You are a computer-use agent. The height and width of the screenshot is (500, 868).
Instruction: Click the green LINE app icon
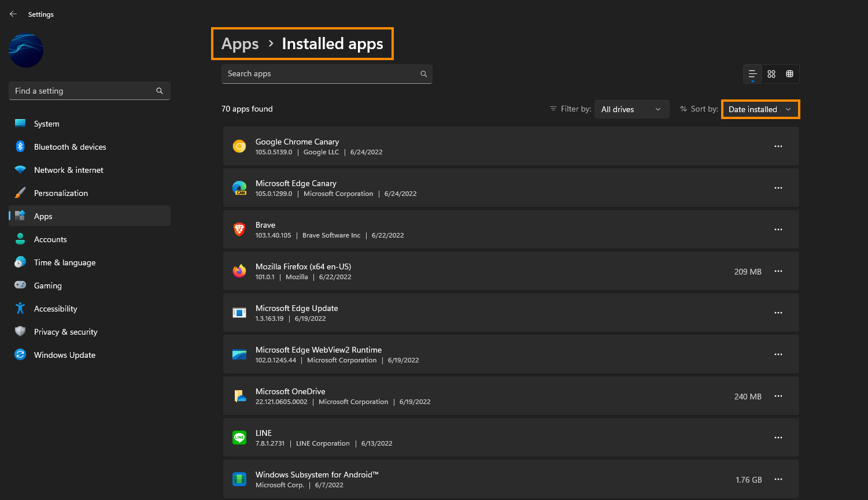coord(239,438)
